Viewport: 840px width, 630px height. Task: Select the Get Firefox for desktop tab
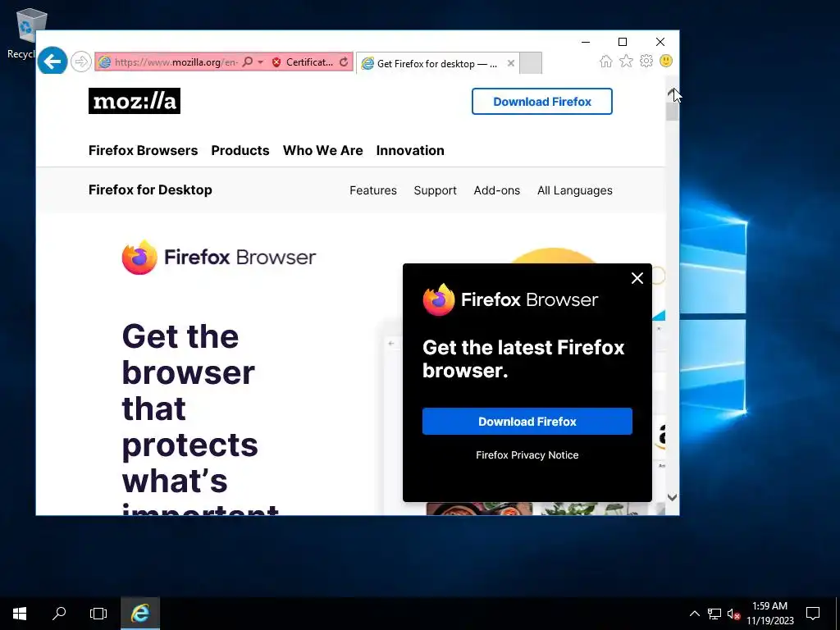point(436,63)
